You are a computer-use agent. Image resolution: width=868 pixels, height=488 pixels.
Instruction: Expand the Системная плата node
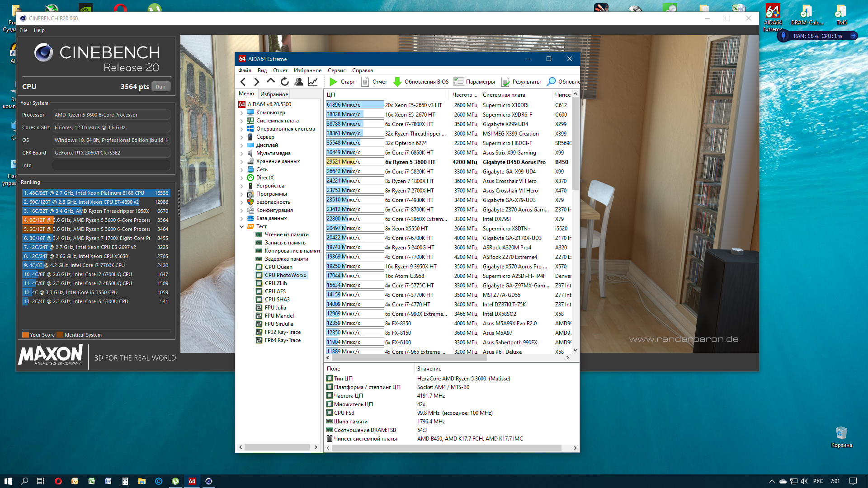coord(241,121)
